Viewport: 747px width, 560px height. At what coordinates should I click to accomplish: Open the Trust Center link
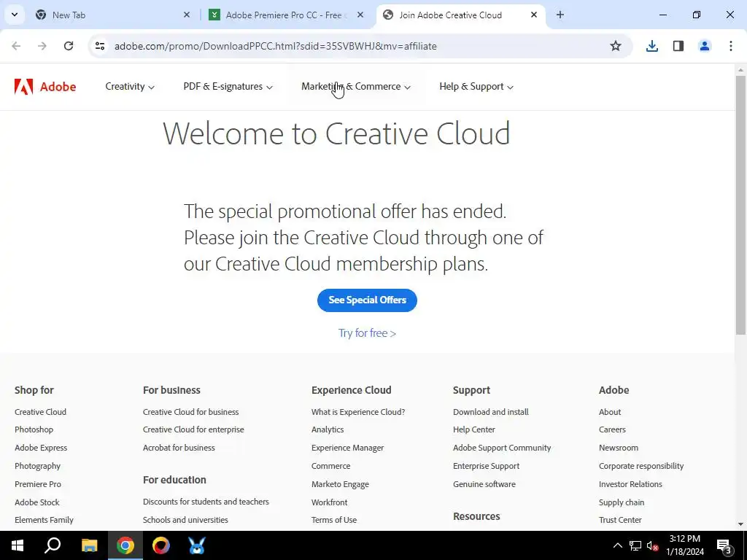tap(620, 520)
